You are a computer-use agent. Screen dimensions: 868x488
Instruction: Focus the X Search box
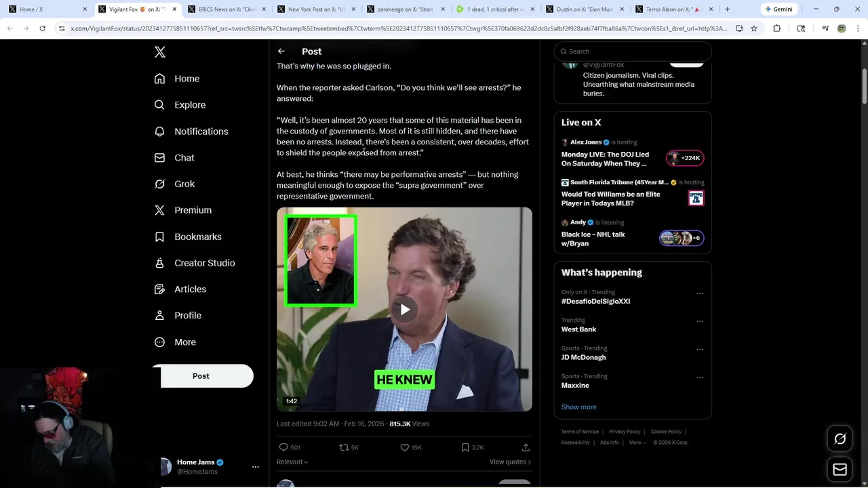pyautogui.click(x=633, y=52)
